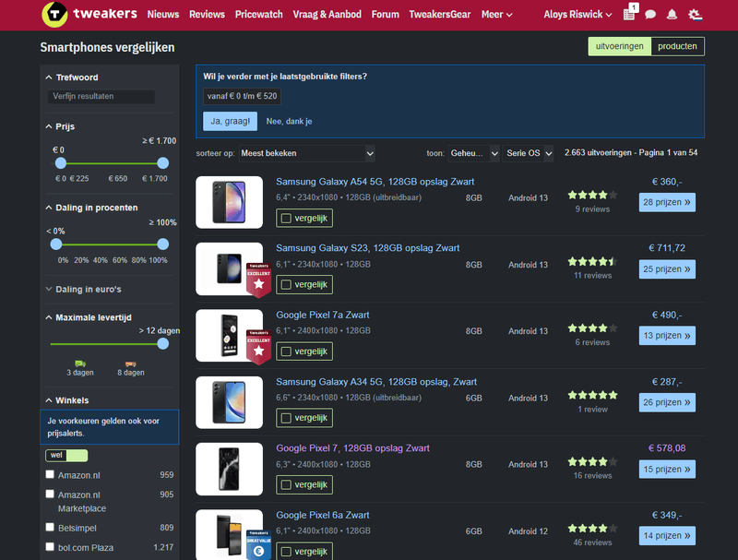The height and width of the screenshot is (560, 738).
Task: Click star rating of Galaxy S23
Action: [x=592, y=261]
